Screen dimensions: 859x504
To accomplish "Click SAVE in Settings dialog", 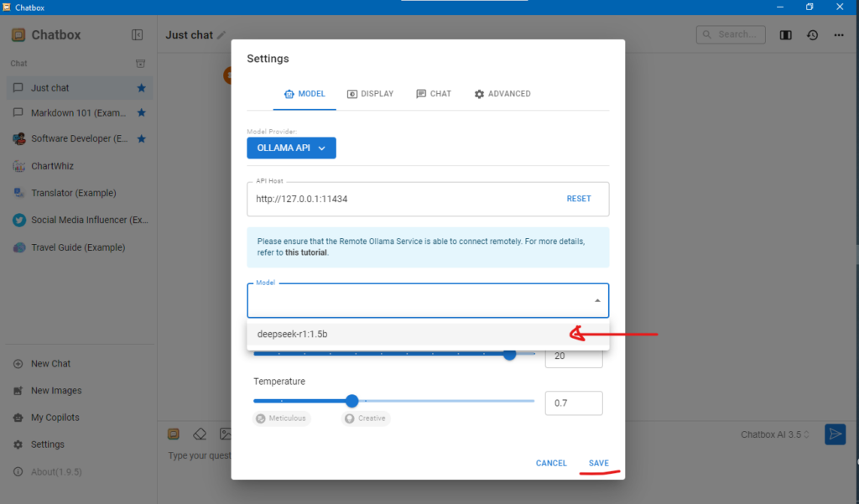I will tap(599, 463).
